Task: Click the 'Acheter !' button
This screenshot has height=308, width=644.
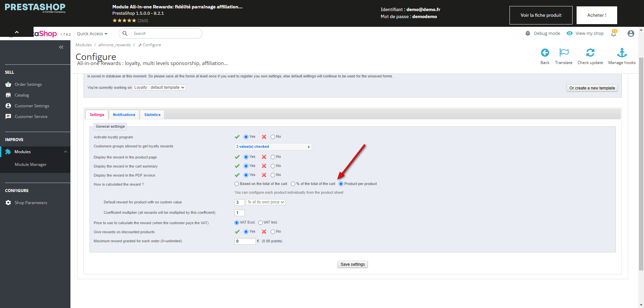Action: (x=597, y=15)
